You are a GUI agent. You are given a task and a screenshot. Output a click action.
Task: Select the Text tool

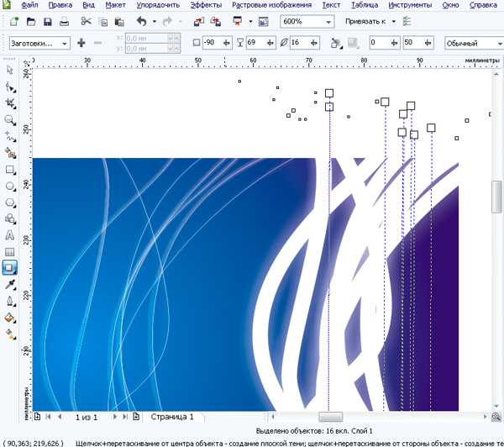[x=10, y=235]
